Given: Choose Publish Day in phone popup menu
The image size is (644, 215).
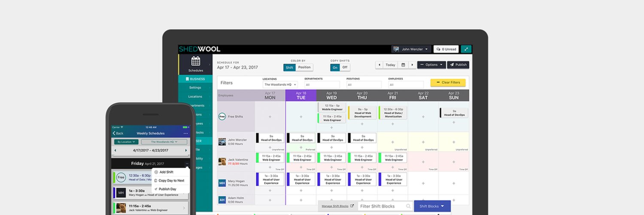Looking at the screenshot, I should click(x=170, y=189).
